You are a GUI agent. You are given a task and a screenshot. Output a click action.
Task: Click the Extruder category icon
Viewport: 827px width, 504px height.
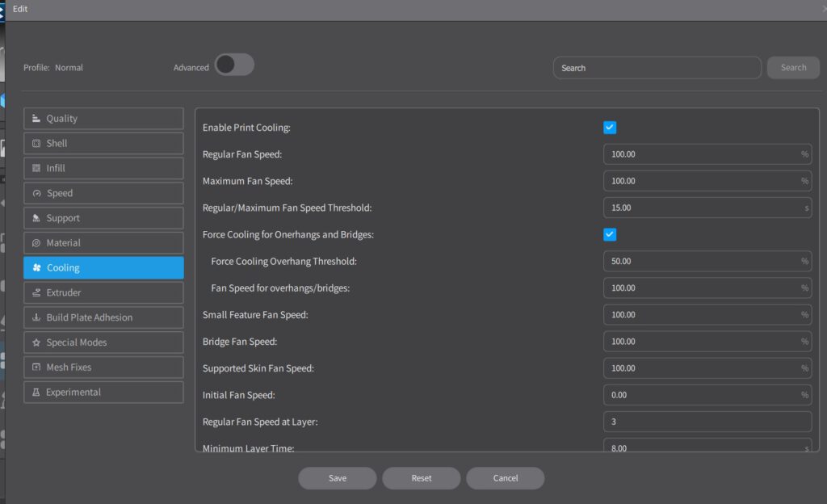[36, 292]
